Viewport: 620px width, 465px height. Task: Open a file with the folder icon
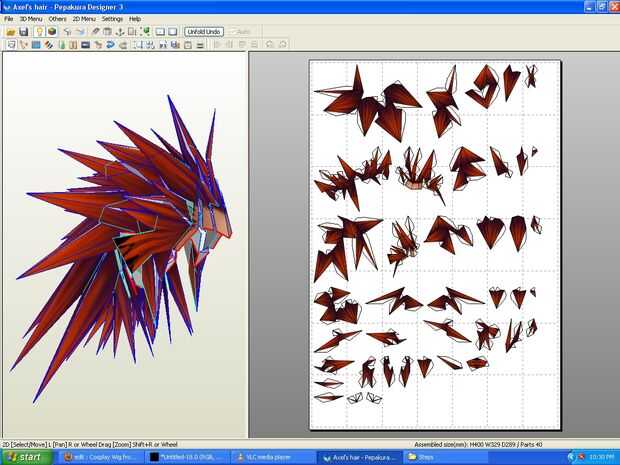point(11,32)
